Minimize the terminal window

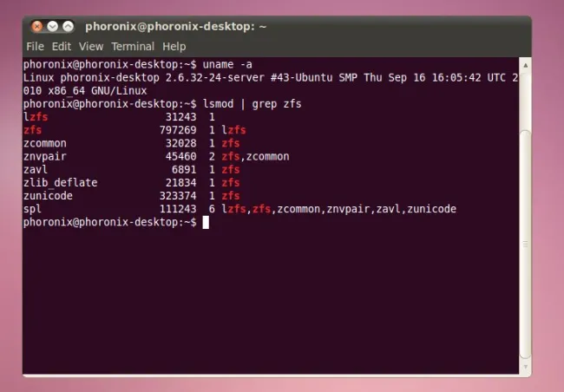(x=53, y=26)
